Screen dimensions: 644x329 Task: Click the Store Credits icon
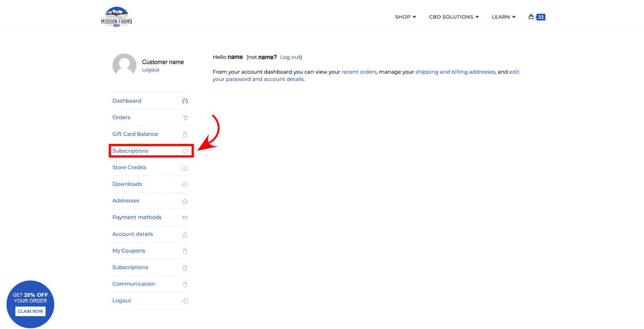pos(184,168)
